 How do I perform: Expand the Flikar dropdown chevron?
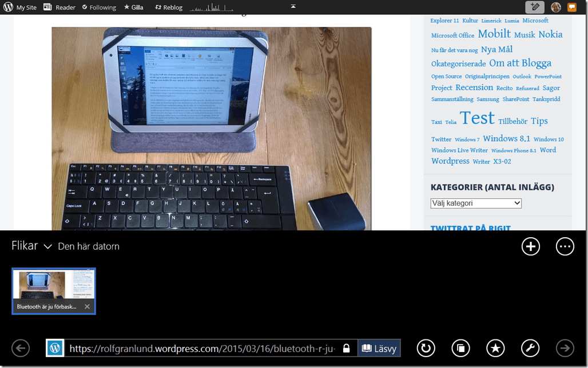(x=47, y=247)
